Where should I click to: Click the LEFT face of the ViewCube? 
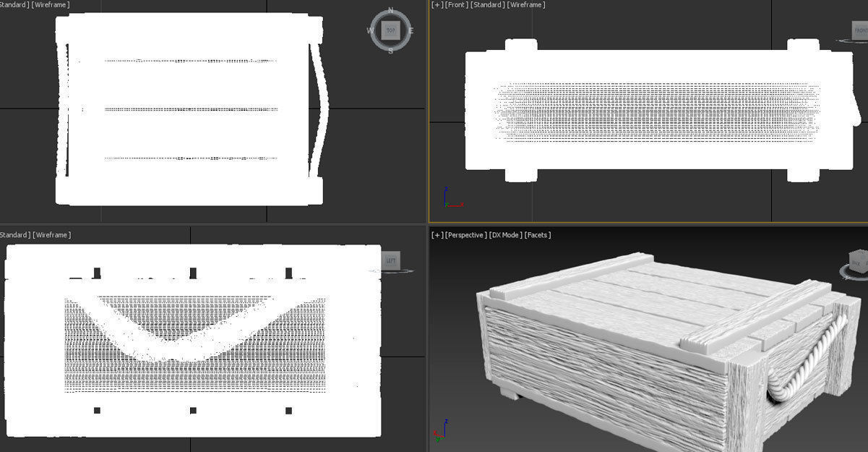(x=391, y=261)
